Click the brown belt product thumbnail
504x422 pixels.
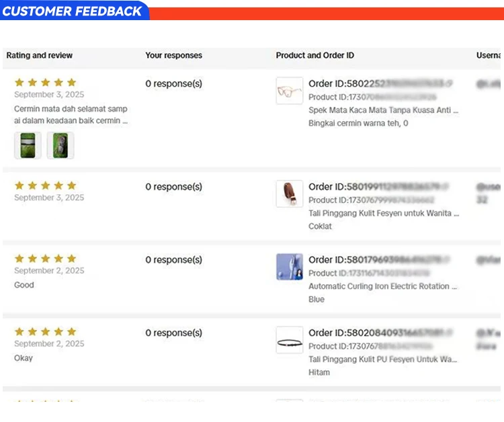[x=289, y=194]
